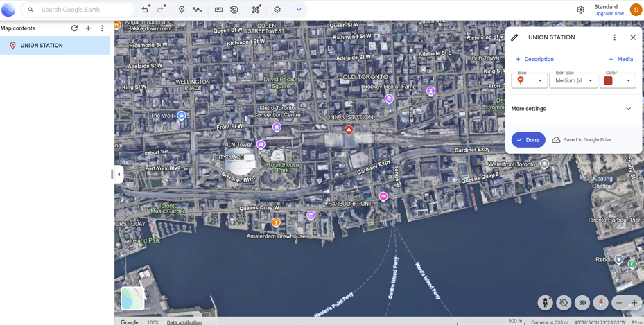
Task: Click the Undo arrow in toolbar
Action: tap(145, 10)
